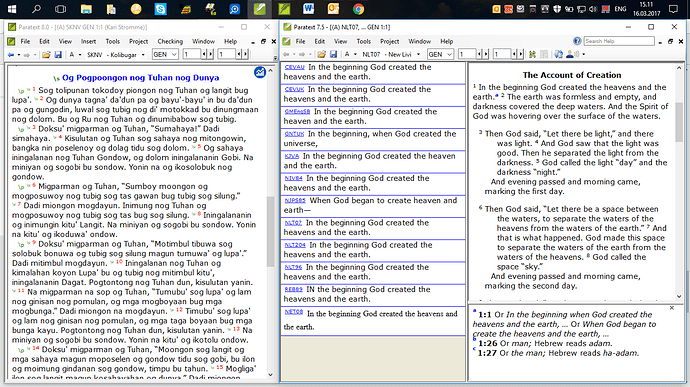This screenshot has height=387, width=690.
Task: Click the save floppy icon in Paratext 7.5
Action: coord(333,54)
